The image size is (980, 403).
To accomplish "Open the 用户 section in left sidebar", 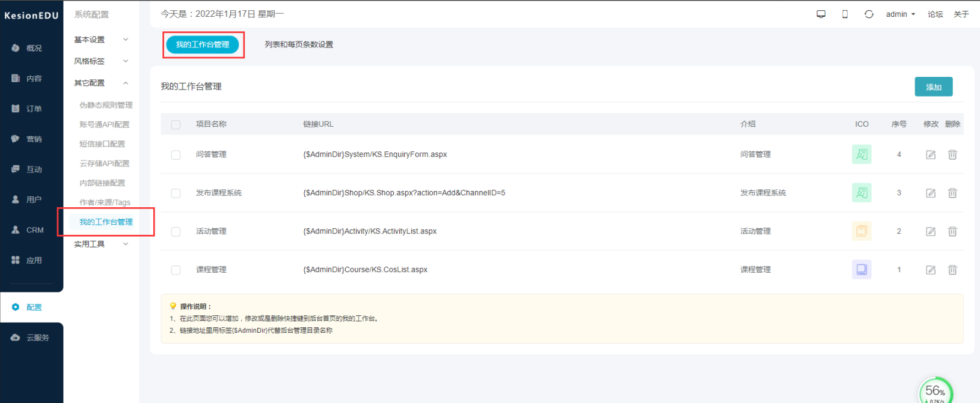I will coord(28,199).
